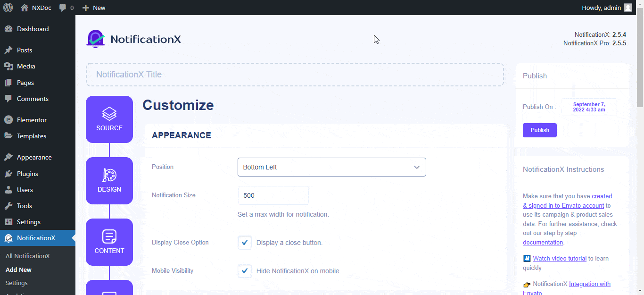This screenshot has width=644, height=295.
Task: Open the WordPress Settings menu item
Action: point(38,222)
